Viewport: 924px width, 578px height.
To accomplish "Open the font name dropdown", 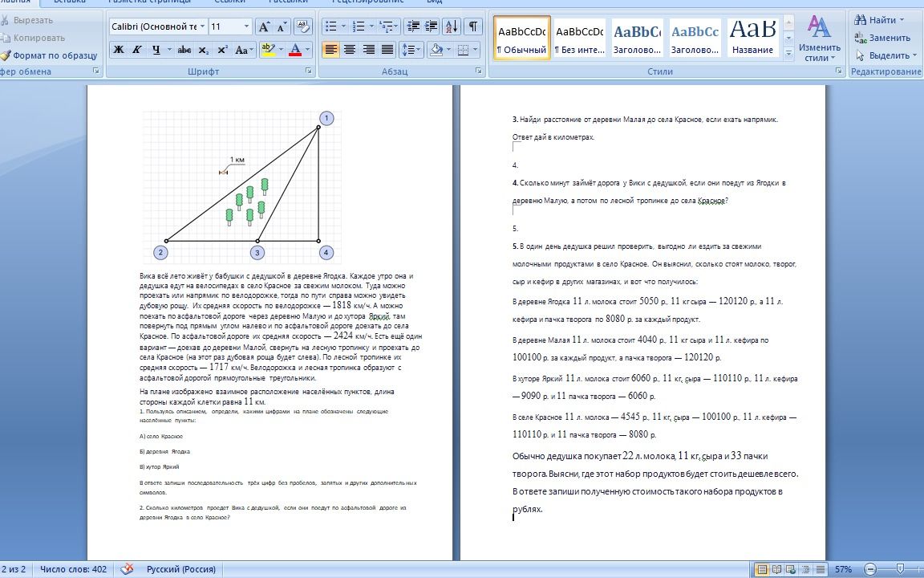I will tap(203, 26).
